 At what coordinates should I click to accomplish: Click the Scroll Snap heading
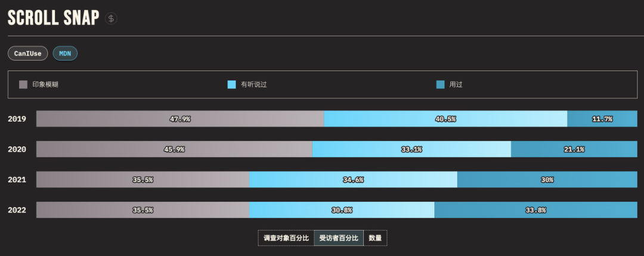pyautogui.click(x=53, y=18)
